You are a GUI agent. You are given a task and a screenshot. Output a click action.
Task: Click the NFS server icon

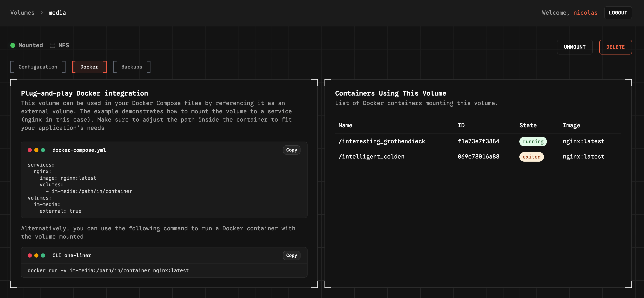click(52, 45)
